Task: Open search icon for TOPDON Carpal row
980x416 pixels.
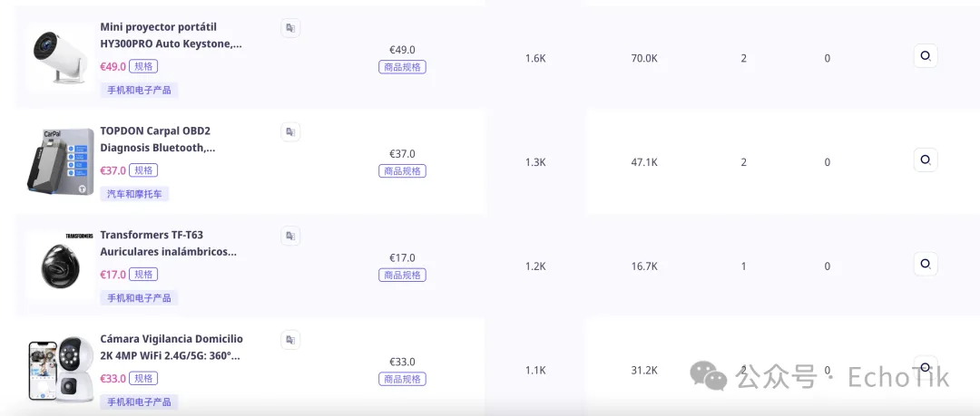Action: tap(925, 160)
